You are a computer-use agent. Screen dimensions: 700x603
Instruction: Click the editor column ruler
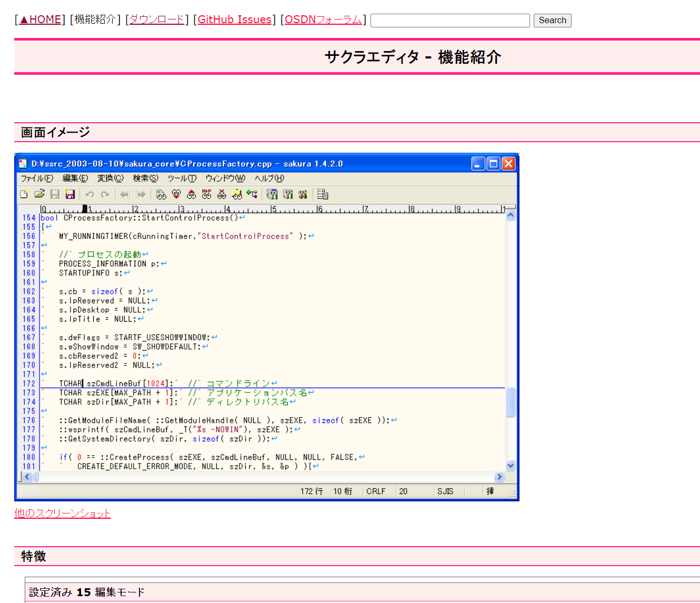pyautogui.click(x=273, y=209)
